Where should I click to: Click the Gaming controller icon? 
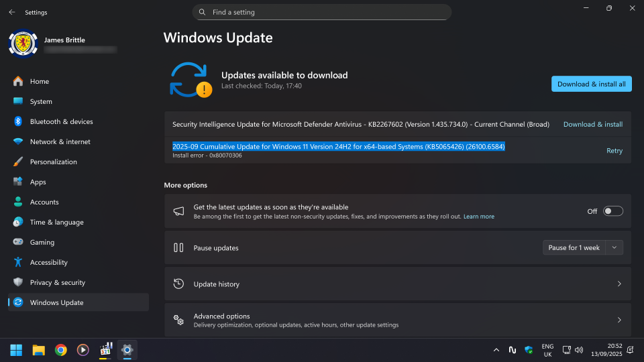coord(18,242)
